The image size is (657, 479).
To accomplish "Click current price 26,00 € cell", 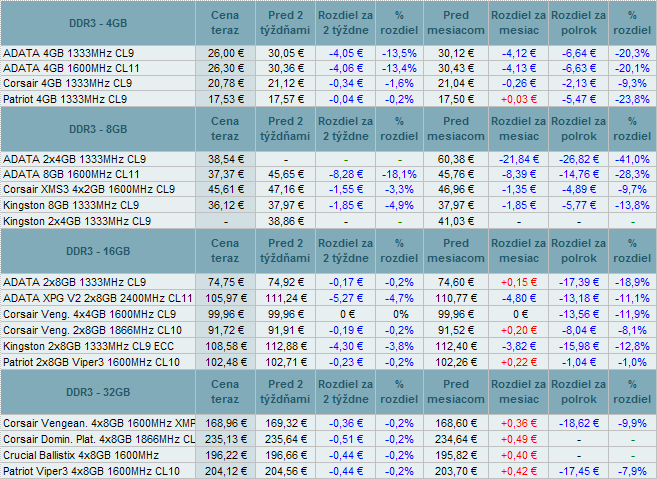I will (x=225, y=53).
